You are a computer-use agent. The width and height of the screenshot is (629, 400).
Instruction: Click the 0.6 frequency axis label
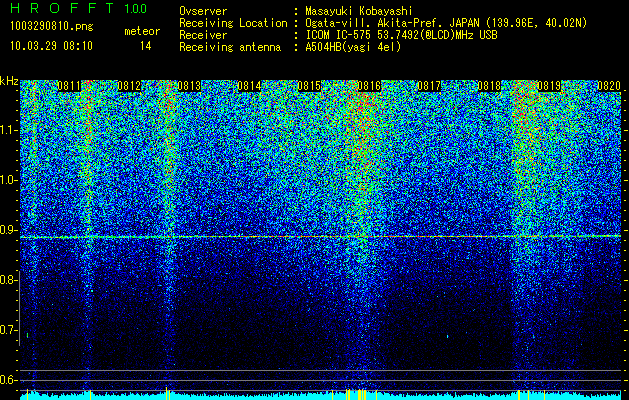(x=9, y=380)
